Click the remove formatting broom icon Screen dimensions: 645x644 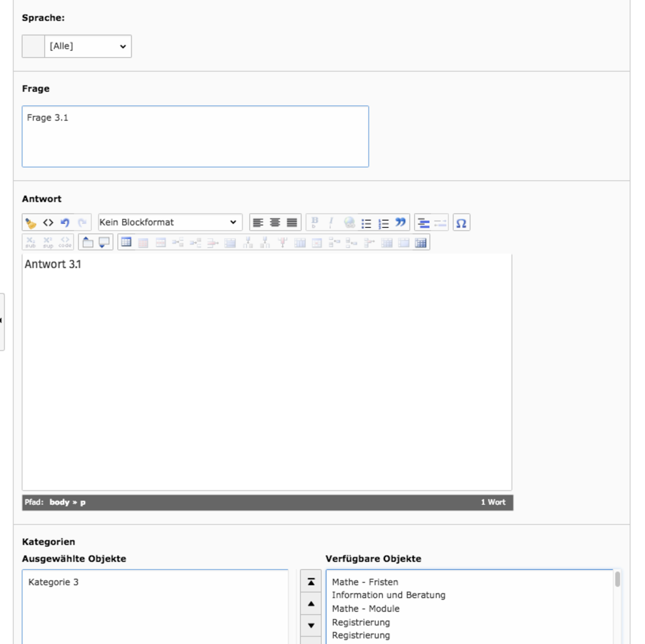coord(31,223)
